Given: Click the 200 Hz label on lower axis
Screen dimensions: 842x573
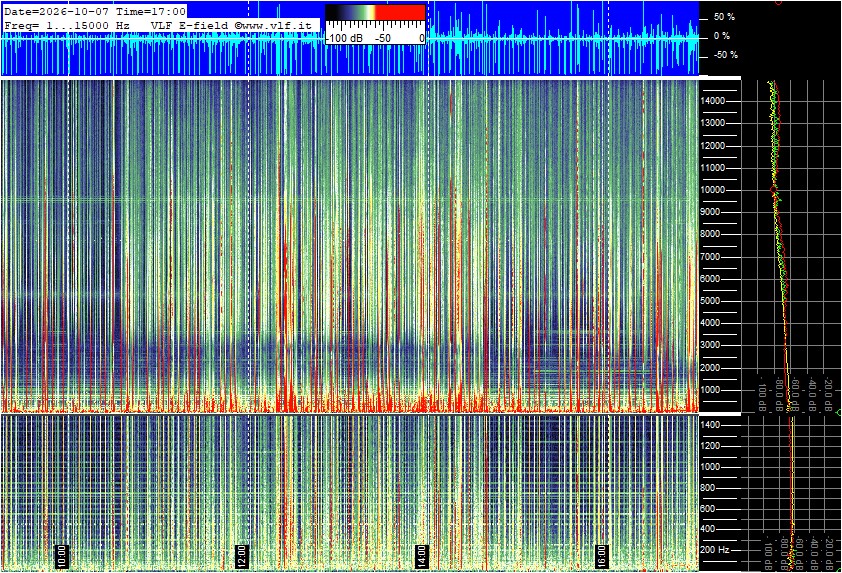Looking at the screenshot, I should [715, 550].
